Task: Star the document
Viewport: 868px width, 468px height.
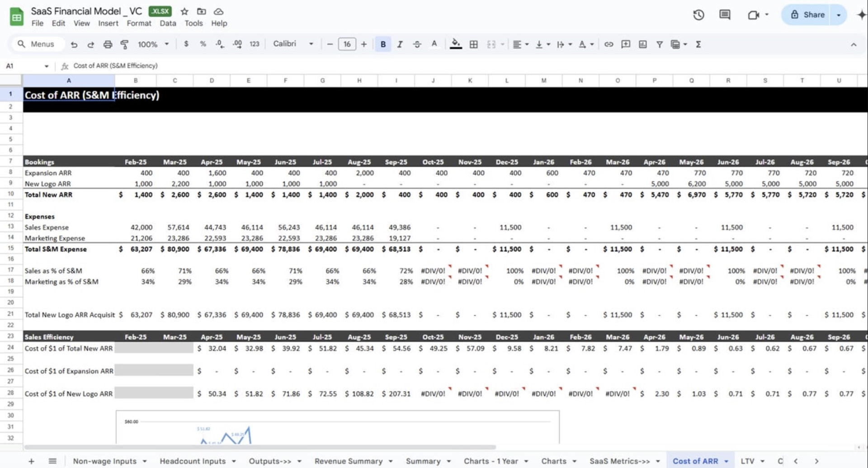Action: tap(184, 11)
